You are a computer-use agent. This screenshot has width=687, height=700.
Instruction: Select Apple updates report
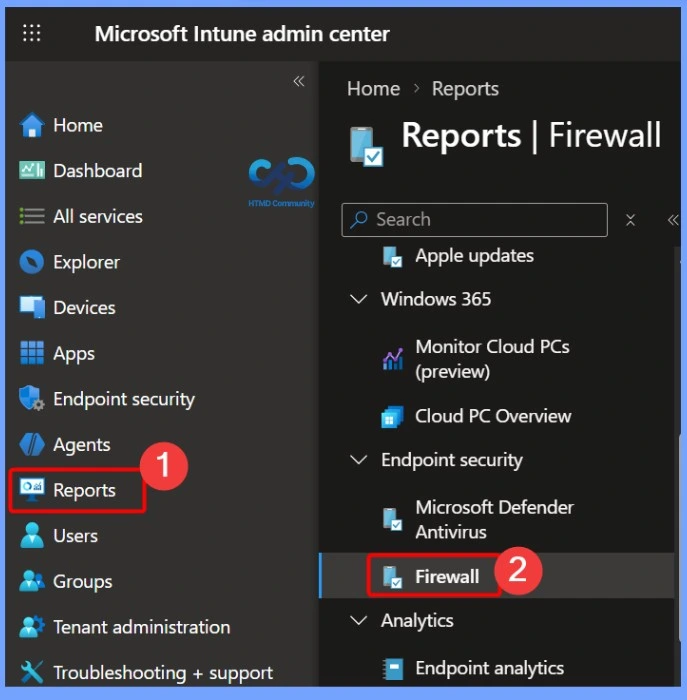(474, 256)
